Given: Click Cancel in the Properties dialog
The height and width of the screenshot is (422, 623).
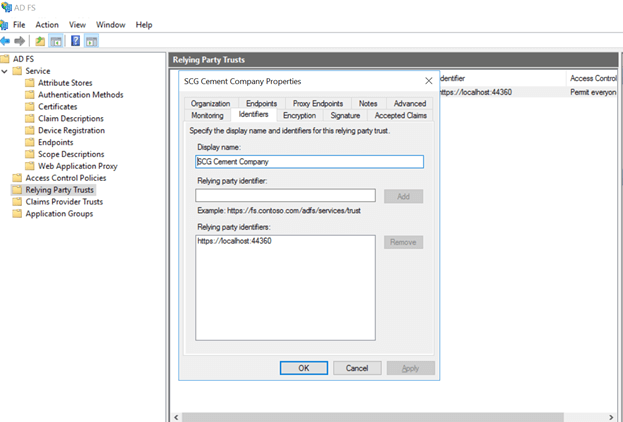Looking at the screenshot, I should click(357, 368).
